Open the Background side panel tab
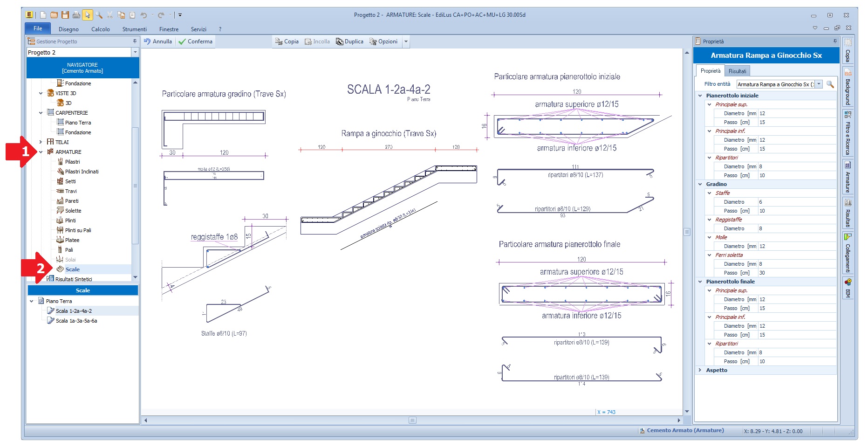 coord(848,87)
